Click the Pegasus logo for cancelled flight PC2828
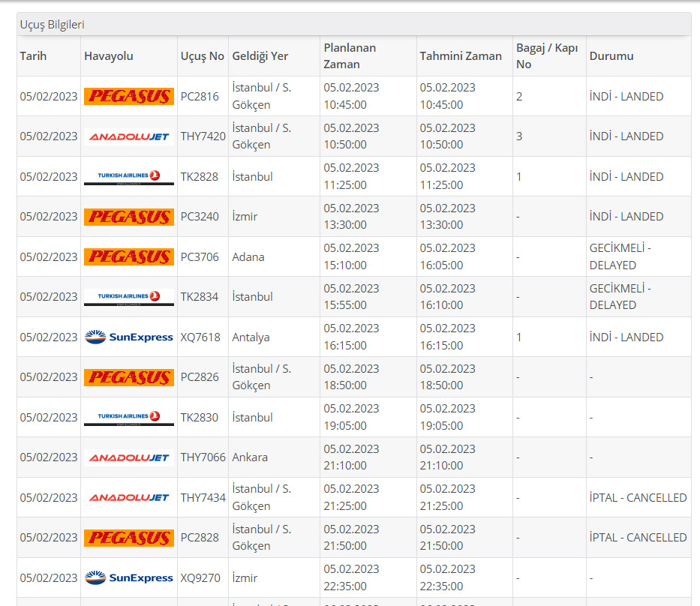Image resolution: width=700 pixels, height=606 pixels. (129, 538)
